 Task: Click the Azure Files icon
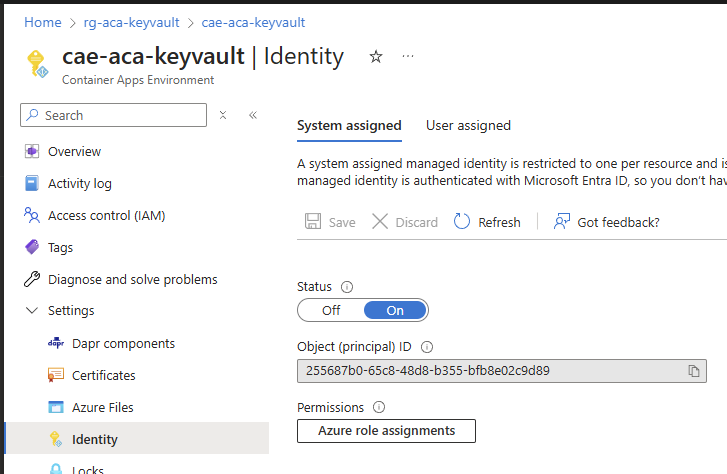click(x=56, y=407)
